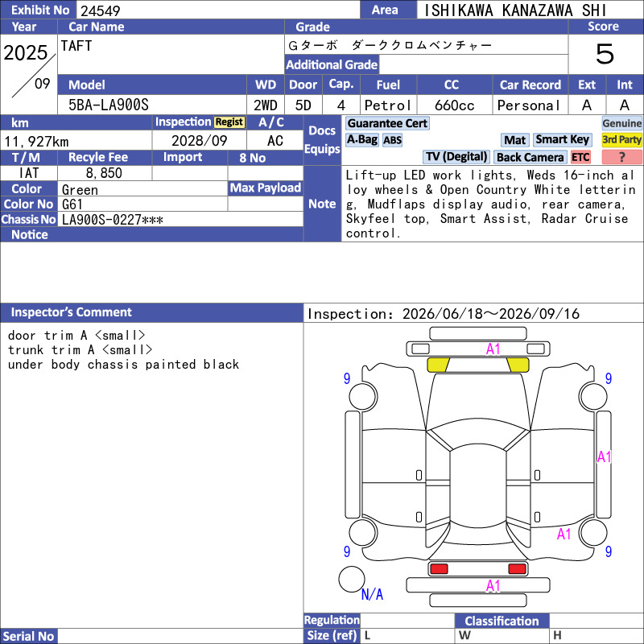This screenshot has width=644, height=644.
Task: Click the spare tire N/A circle
Action: coord(351,579)
